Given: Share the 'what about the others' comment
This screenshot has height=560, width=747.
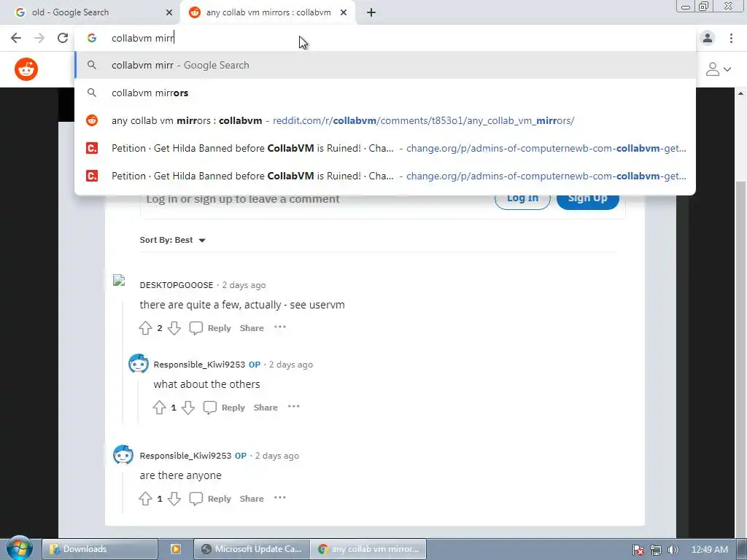Looking at the screenshot, I should click(266, 408).
